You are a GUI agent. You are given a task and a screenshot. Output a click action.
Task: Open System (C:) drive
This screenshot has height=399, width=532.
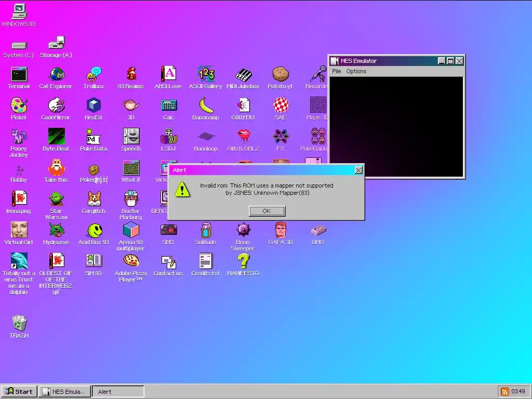(x=19, y=46)
